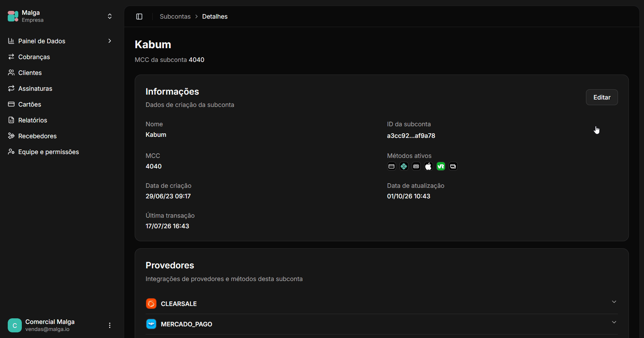Open the Malga Empresa account switcher
The image size is (644, 338).
coord(110,16)
